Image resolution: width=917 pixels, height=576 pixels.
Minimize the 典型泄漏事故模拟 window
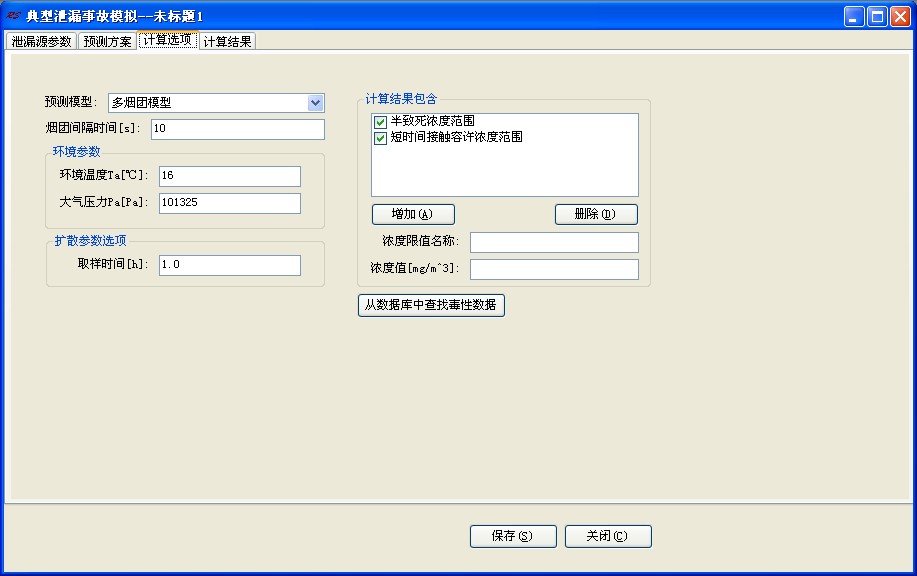[x=854, y=16]
